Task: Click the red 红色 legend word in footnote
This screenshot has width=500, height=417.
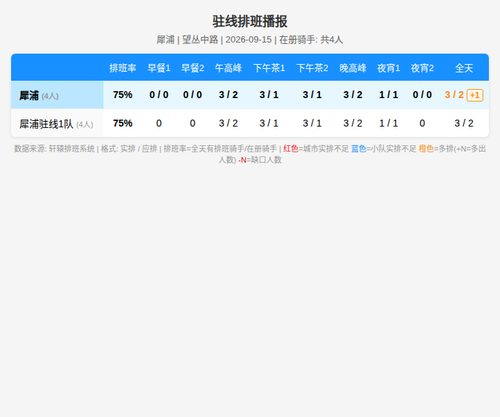Action: coord(291,149)
